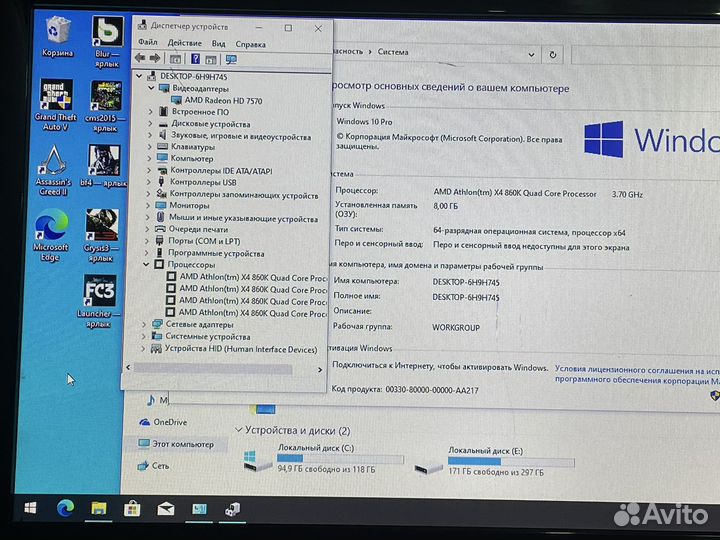Image resolution: width=720 pixels, height=540 pixels.
Task: Open the Справка menu
Action: point(251,45)
